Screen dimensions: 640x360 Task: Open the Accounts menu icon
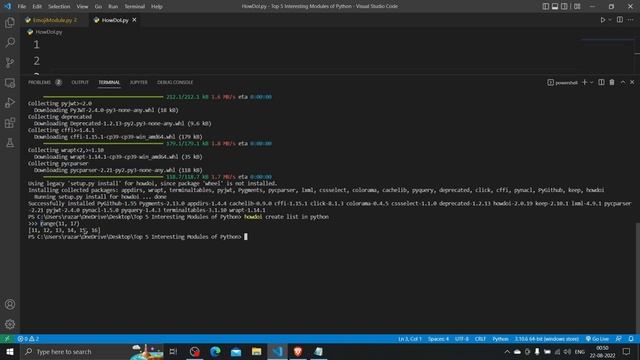(x=10, y=304)
